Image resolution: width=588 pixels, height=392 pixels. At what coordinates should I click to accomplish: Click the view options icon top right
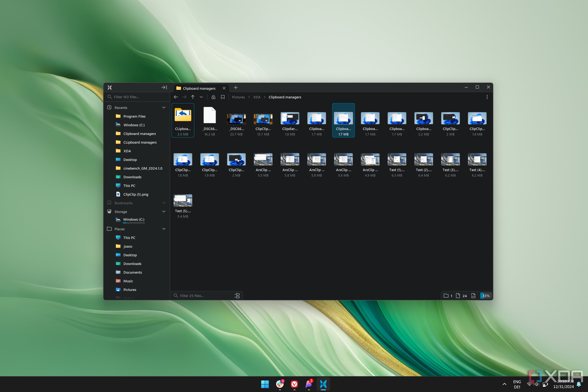pyautogui.click(x=487, y=97)
